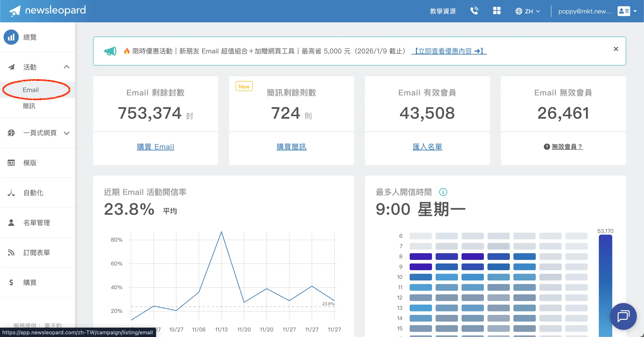Open the live chat bubble icon

click(623, 316)
